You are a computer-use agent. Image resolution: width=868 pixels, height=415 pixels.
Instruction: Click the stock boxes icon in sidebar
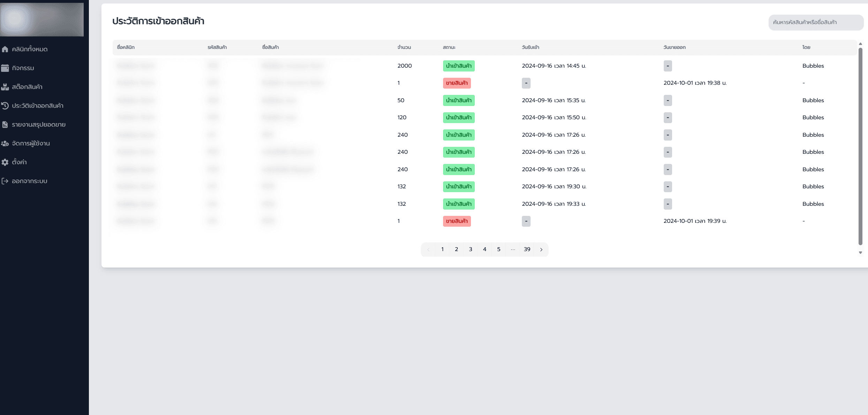(5, 87)
